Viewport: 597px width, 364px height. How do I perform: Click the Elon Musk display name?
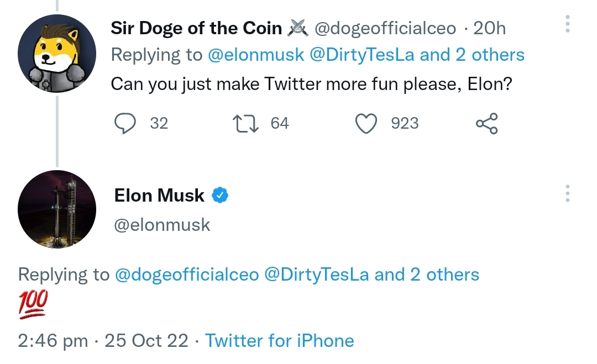click(x=159, y=195)
